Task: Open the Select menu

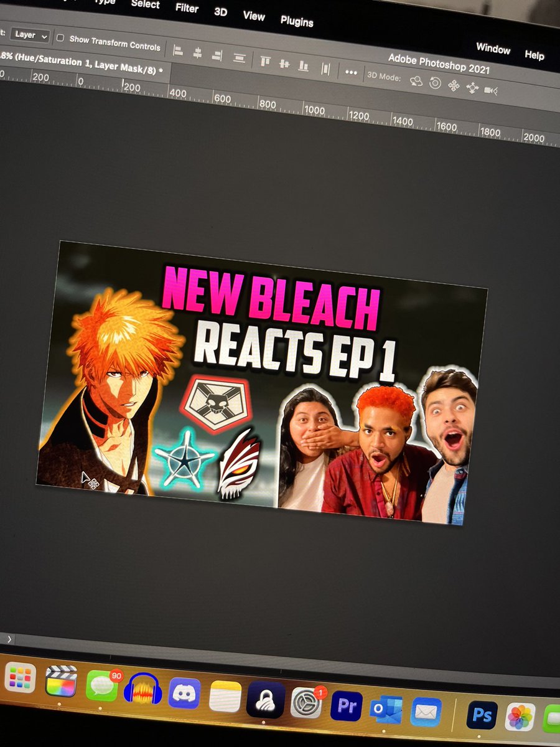Action: [x=145, y=4]
